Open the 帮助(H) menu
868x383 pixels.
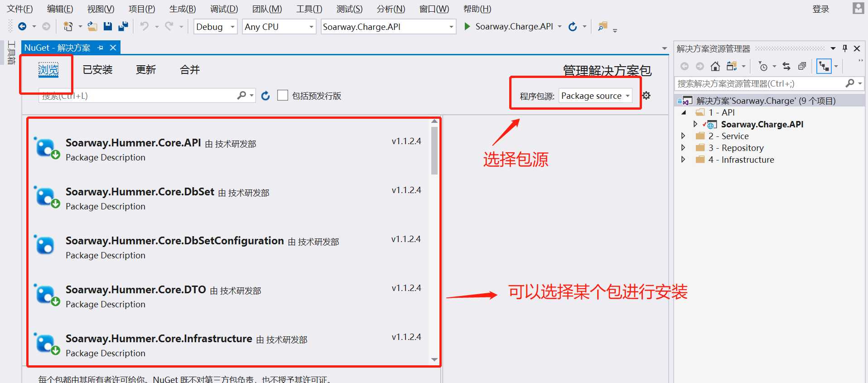coord(477,9)
